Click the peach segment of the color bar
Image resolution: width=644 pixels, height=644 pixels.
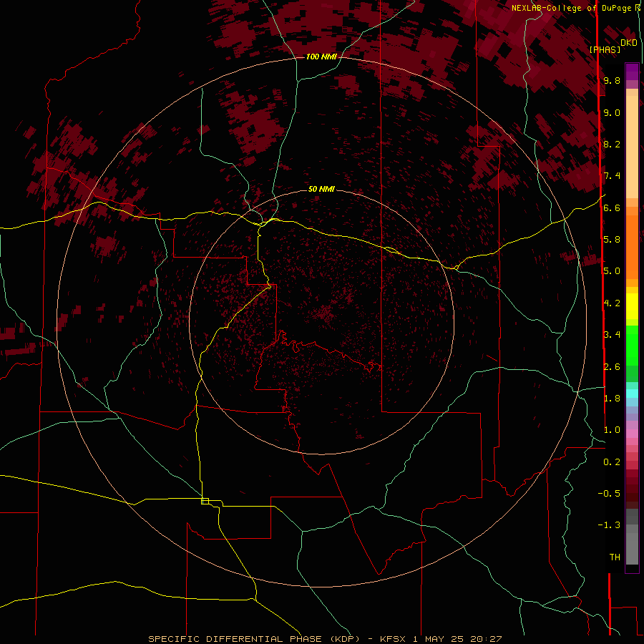632,148
